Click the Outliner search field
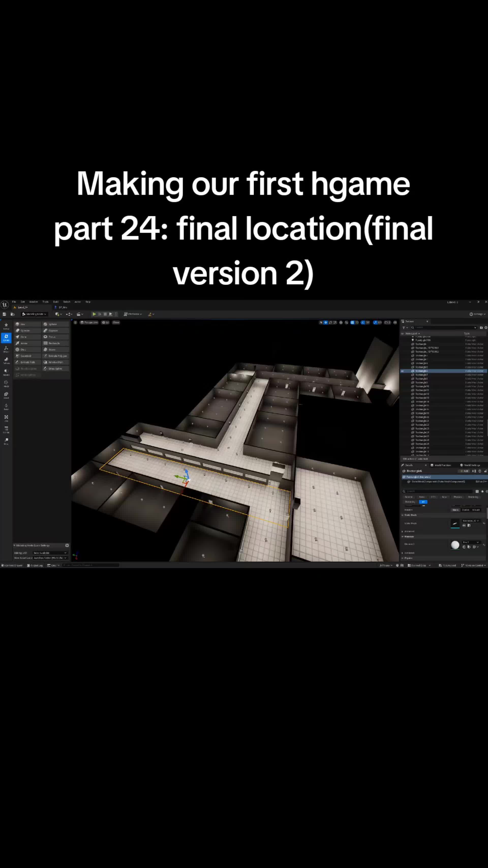This screenshot has height=868, width=488. 444,327
